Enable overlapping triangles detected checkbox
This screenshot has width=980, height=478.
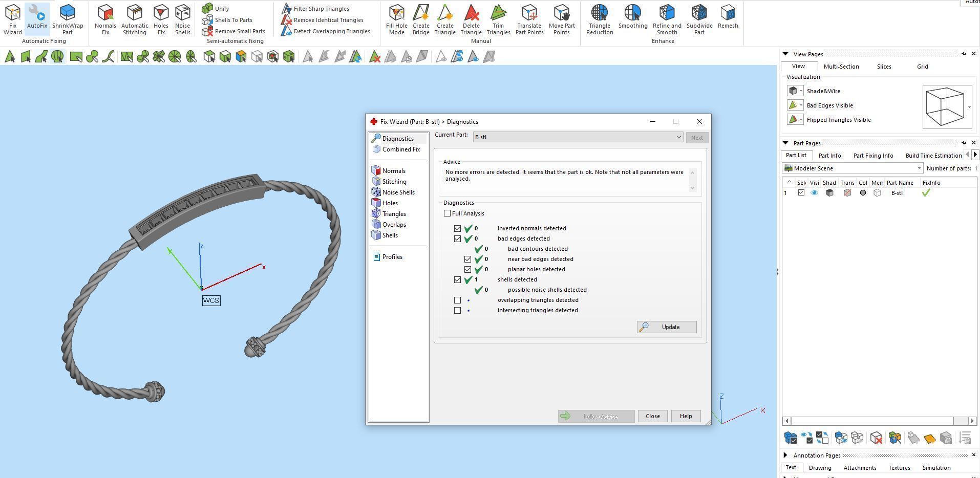(458, 300)
